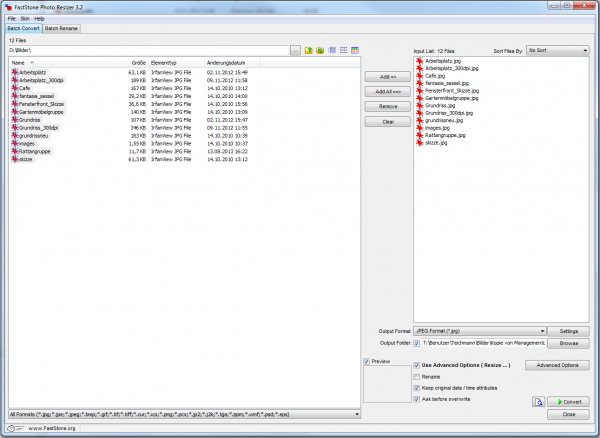This screenshot has height=438, width=600.
Task: Toggle the Preview checkbox
Action: [x=367, y=361]
